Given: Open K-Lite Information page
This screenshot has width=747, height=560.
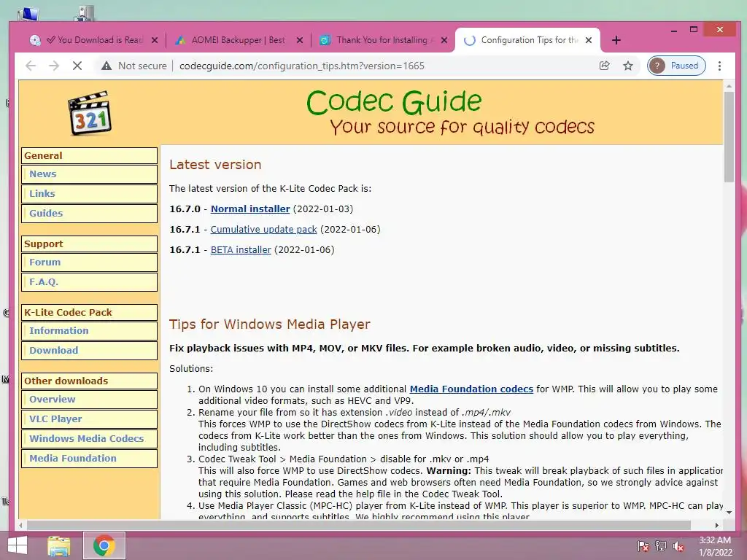Looking at the screenshot, I should pyautogui.click(x=90, y=331).
